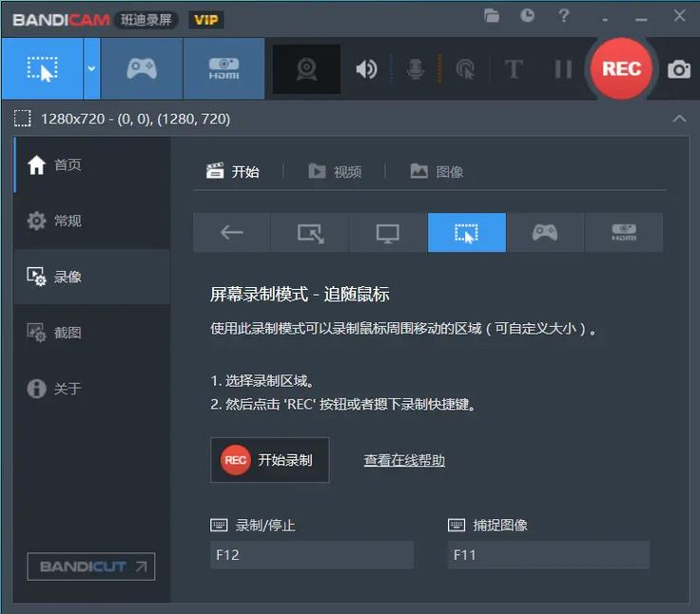Open the 查看在线帮助 link

[404, 461]
